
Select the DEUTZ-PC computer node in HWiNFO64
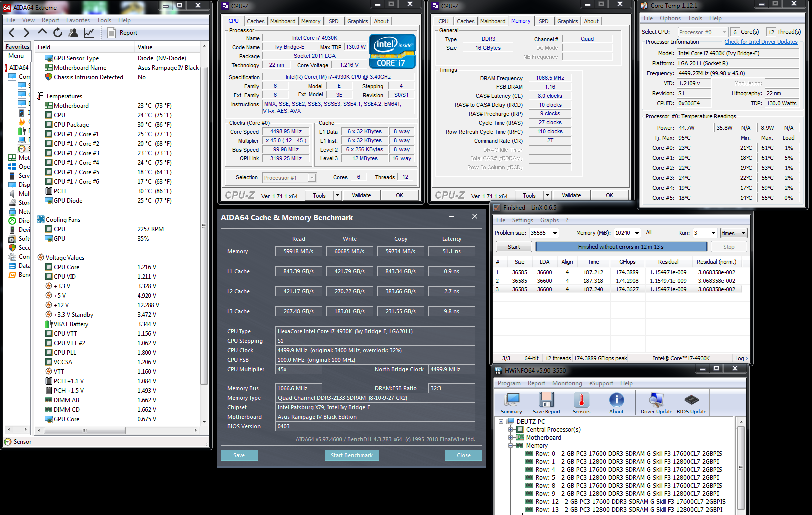point(531,422)
